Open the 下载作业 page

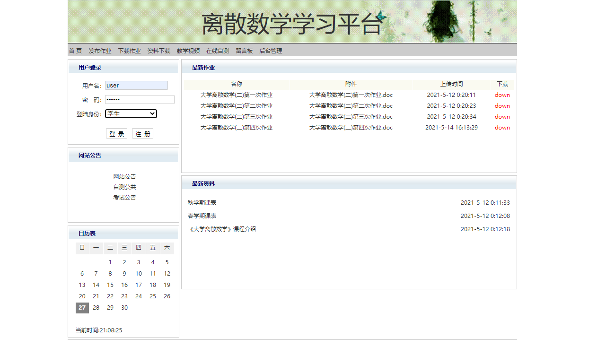(130, 51)
